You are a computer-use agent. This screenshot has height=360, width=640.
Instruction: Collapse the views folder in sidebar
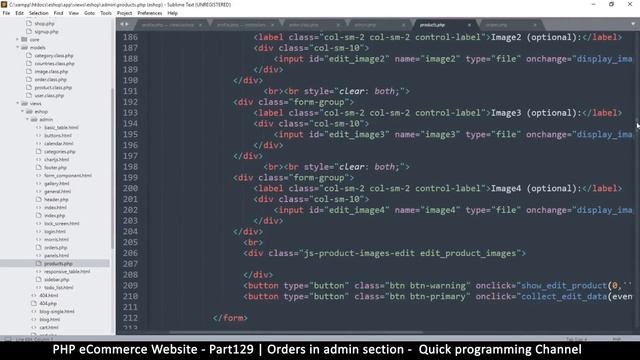(18, 103)
